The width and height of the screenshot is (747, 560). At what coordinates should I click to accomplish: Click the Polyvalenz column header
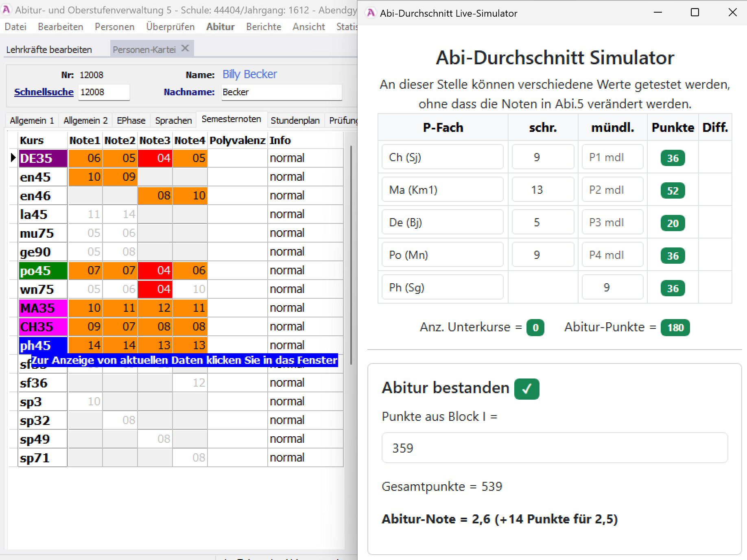pos(238,140)
